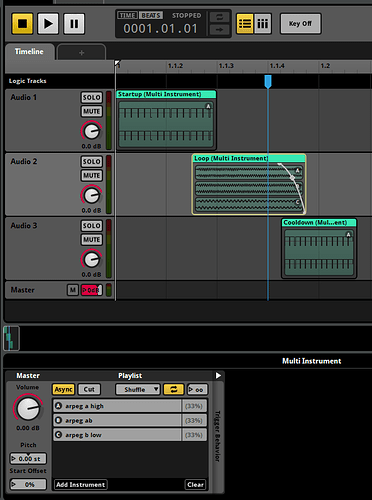Screen dimensions: 372x500
Task: Switch display to BEATS mode
Action: point(151,15)
